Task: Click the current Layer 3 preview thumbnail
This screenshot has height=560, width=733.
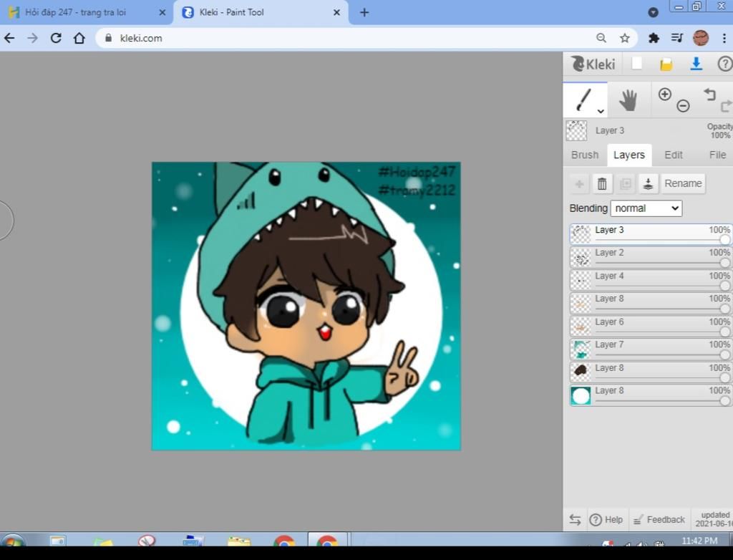Action: (576, 130)
